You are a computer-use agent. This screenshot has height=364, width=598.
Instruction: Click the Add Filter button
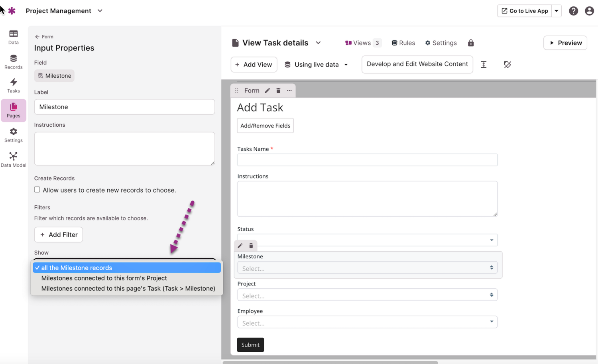click(59, 235)
